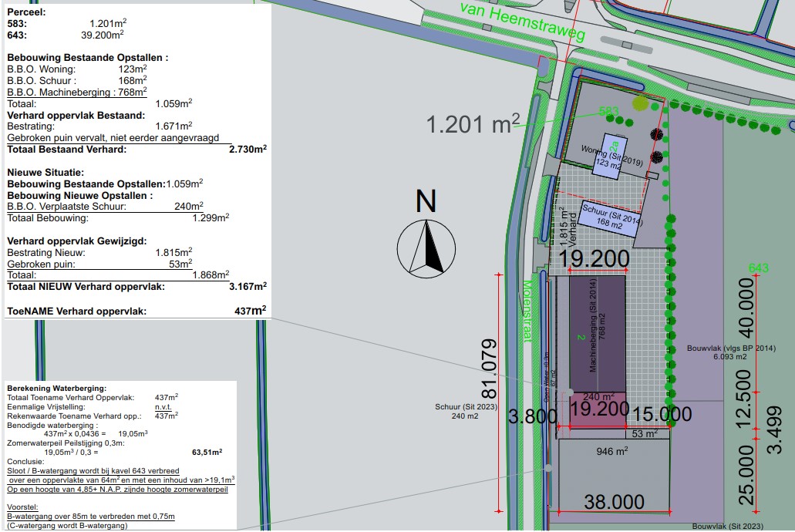Select 'B-watergang over 85m te verbreden met 0,75m'
Screen dimensions: 795x532
(x=91, y=517)
